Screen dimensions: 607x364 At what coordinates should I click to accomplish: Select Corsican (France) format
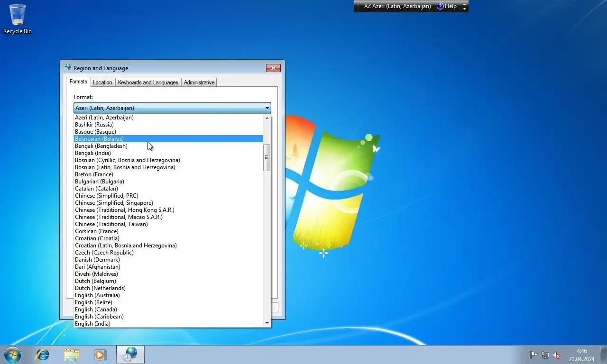coord(168,231)
